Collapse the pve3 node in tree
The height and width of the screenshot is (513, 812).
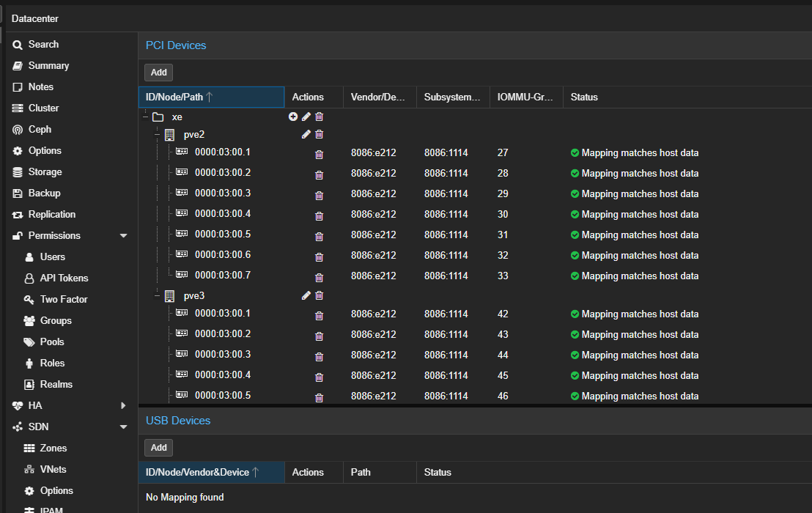click(157, 296)
